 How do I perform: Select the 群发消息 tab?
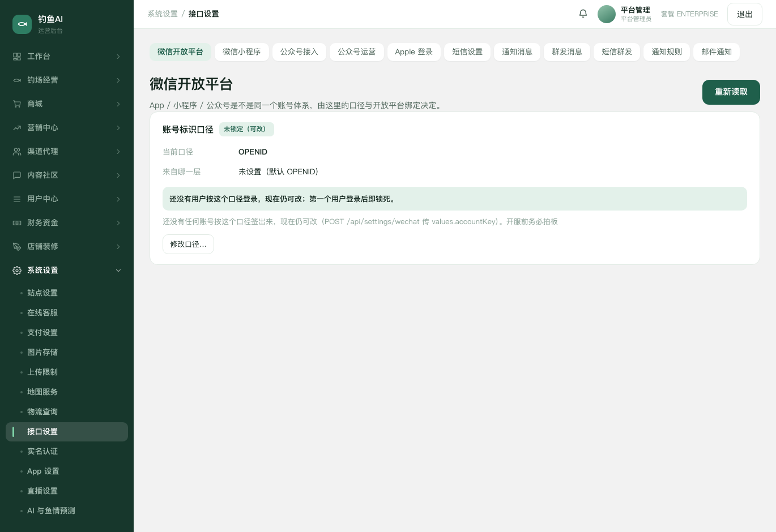coord(567,52)
